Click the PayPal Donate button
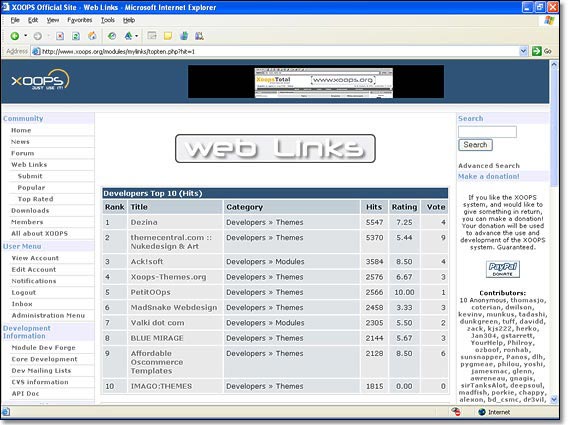The height and width of the screenshot is (425, 580). 502,269
